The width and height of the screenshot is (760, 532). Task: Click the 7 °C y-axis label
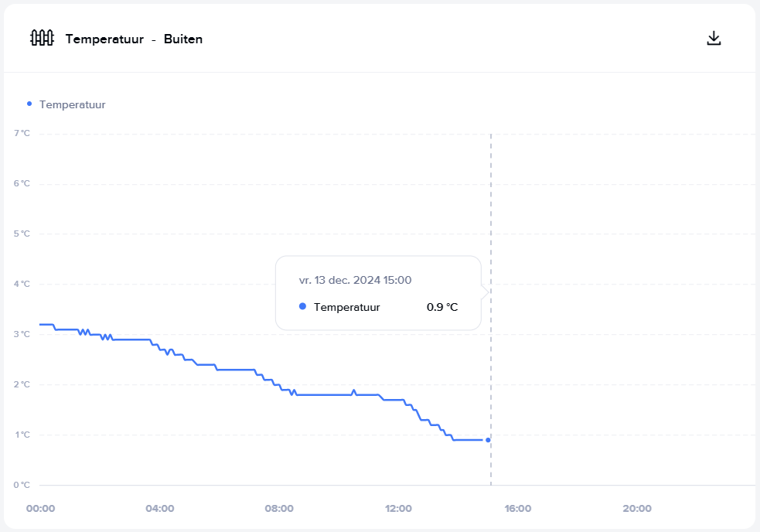(22, 133)
